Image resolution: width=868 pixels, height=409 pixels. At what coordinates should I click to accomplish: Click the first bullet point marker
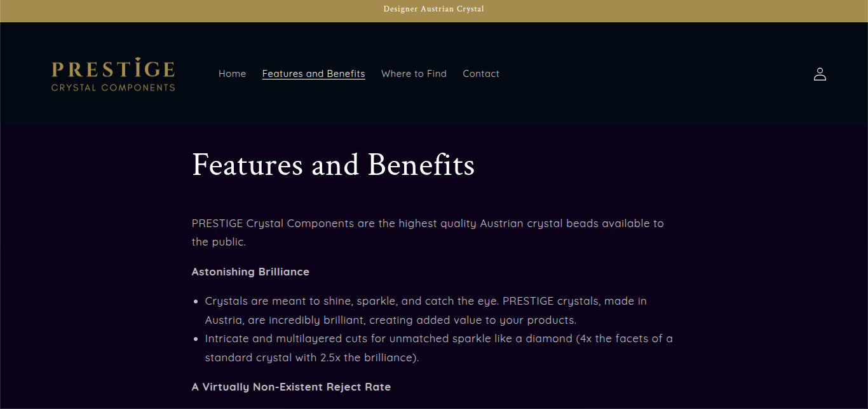[196, 302]
